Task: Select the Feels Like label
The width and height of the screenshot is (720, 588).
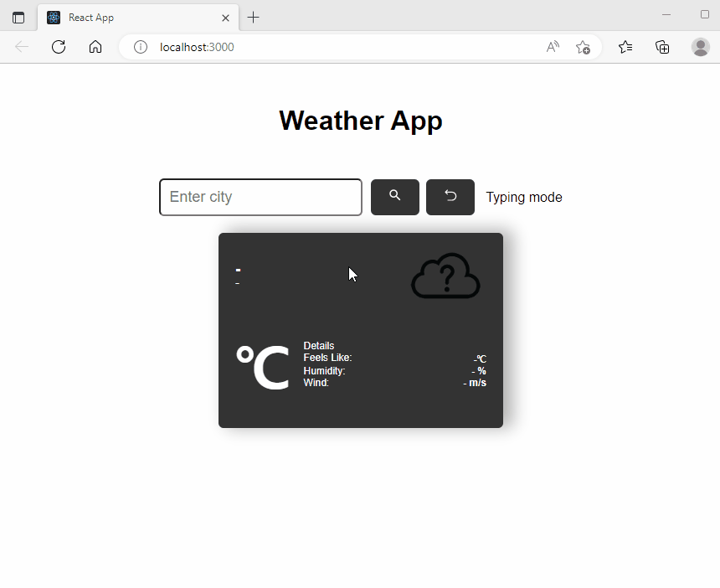Action: 327,358
